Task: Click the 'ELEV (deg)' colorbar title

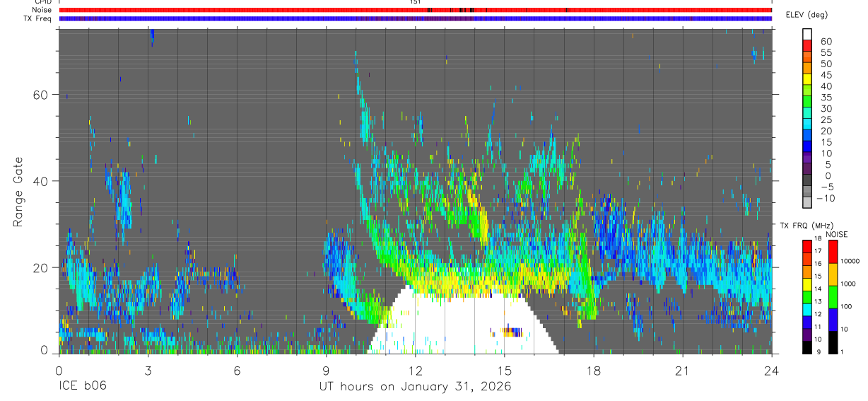Action: coord(807,15)
